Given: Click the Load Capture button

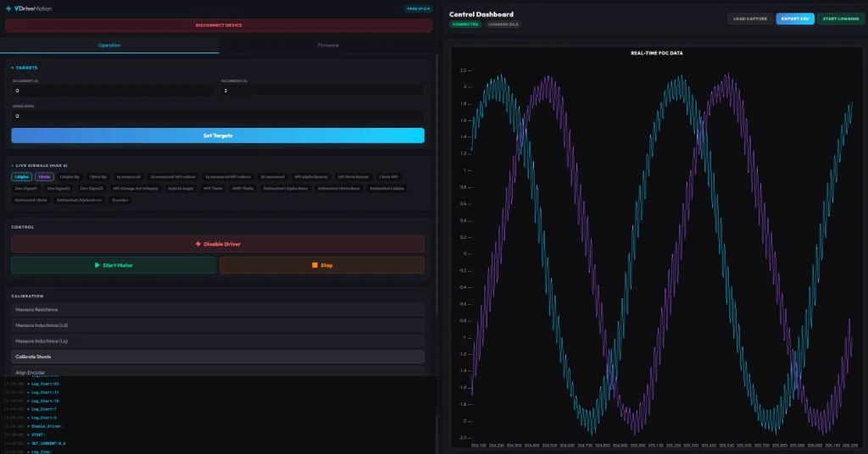Looking at the screenshot, I should 750,19.
